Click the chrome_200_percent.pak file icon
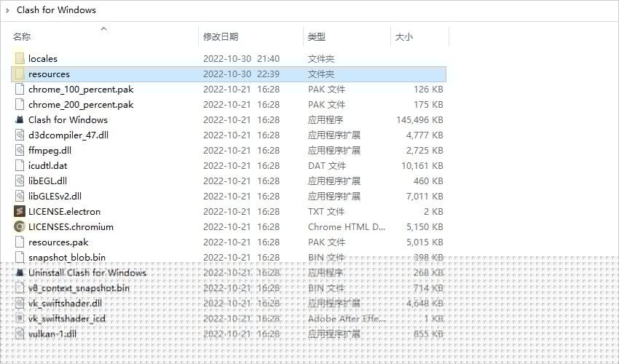Image resolution: width=619 pixels, height=364 pixels. (20, 105)
